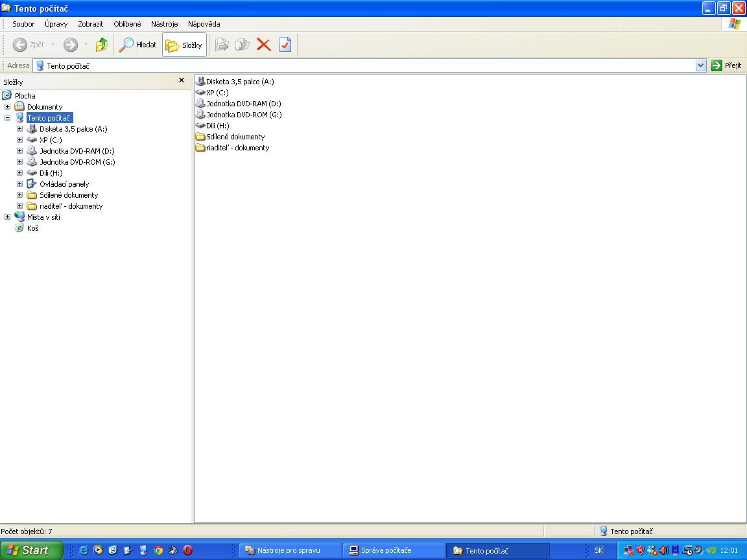Select Místa v síti in the tree
The image size is (747, 560).
pyautogui.click(x=43, y=216)
